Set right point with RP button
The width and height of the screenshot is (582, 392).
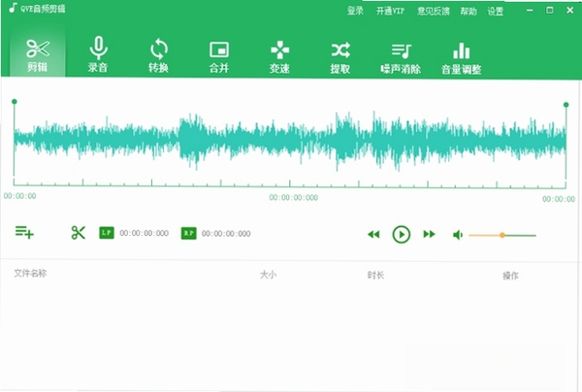[188, 234]
